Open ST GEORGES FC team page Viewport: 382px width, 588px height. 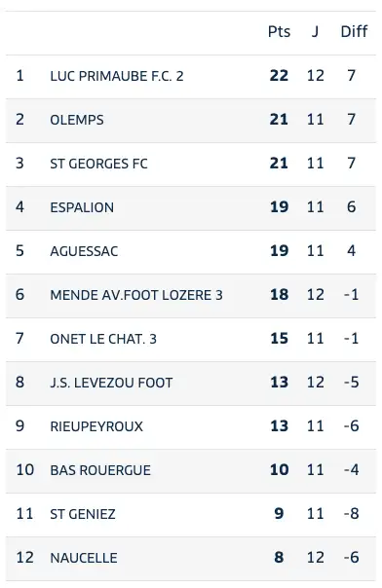[x=98, y=164]
